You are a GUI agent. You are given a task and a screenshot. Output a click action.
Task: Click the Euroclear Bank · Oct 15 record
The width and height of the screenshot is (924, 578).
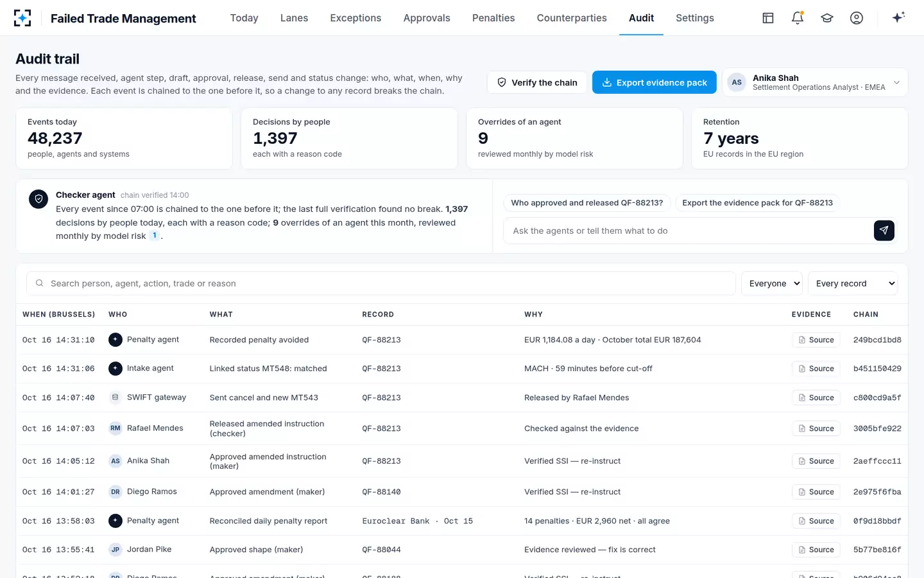pyautogui.click(x=417, y=521)
